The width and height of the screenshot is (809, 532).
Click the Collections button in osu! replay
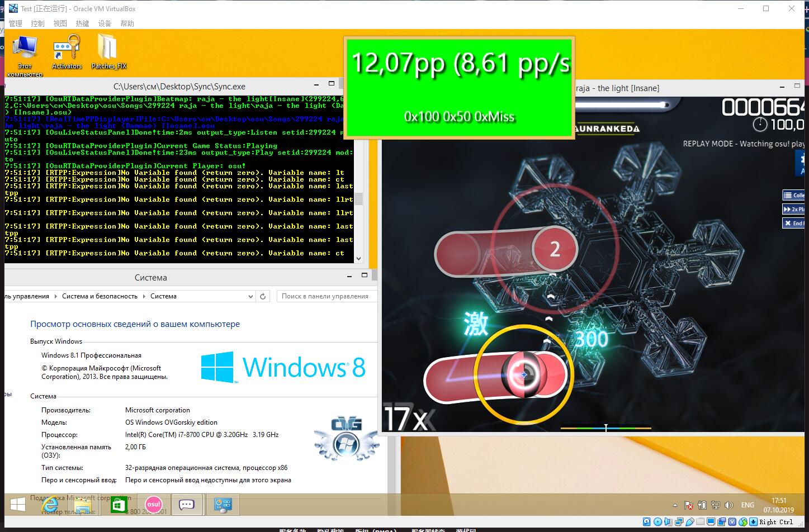(793, 195)
